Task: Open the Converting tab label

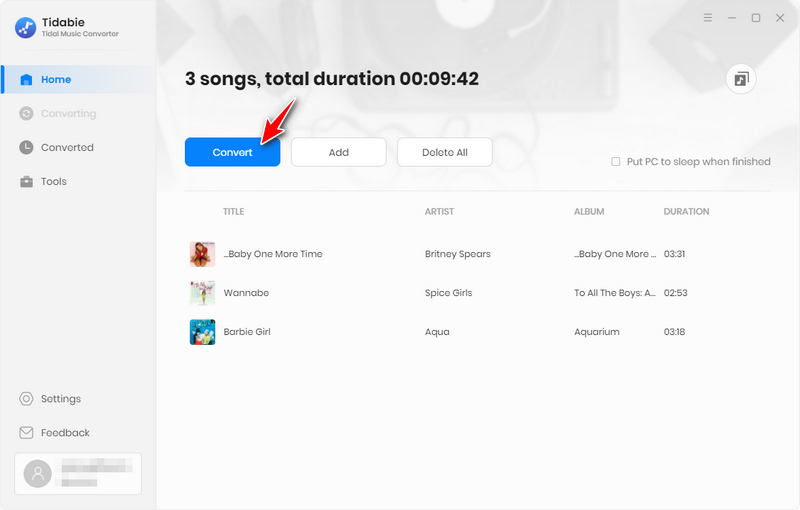Action: [68, 114]
